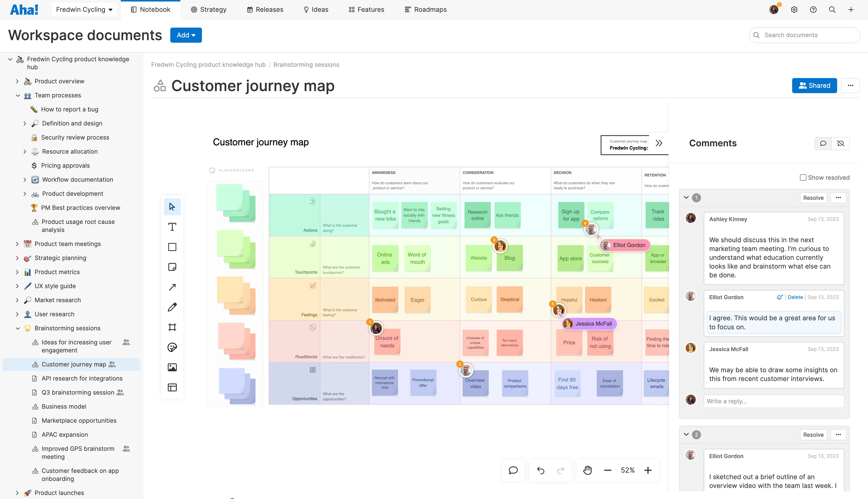Open the Fredwin Cycling workspace dropdown
Image resolution: width=868 pixels, height=499 pixels.
[x=84, y=9]
